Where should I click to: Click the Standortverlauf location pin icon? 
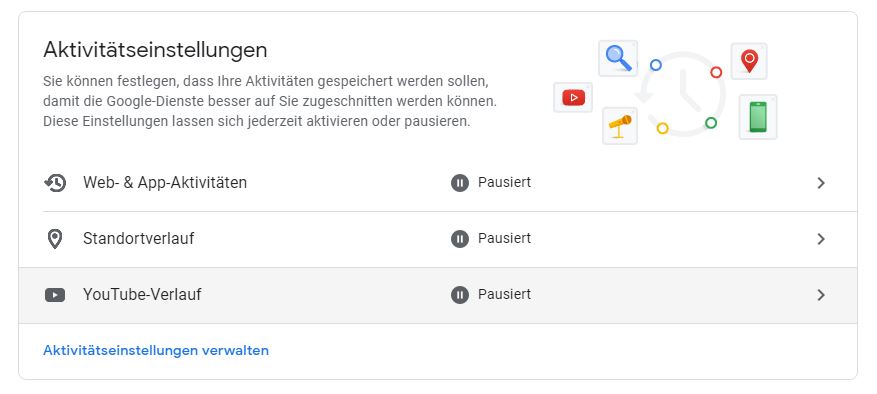pos(55,239)
